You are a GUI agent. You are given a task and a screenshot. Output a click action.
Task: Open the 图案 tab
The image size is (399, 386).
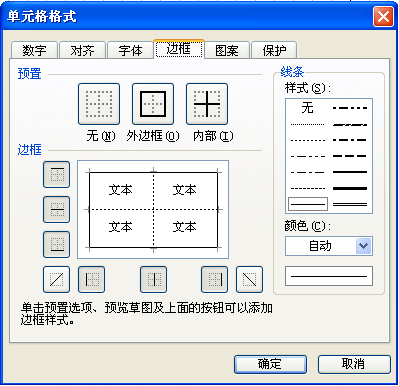tap(227, 50)
